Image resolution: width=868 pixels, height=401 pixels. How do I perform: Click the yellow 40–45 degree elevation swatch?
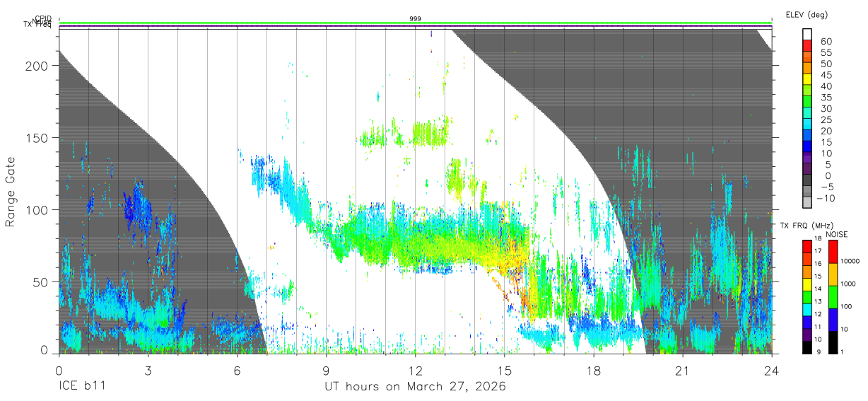[x=807, y=79]
